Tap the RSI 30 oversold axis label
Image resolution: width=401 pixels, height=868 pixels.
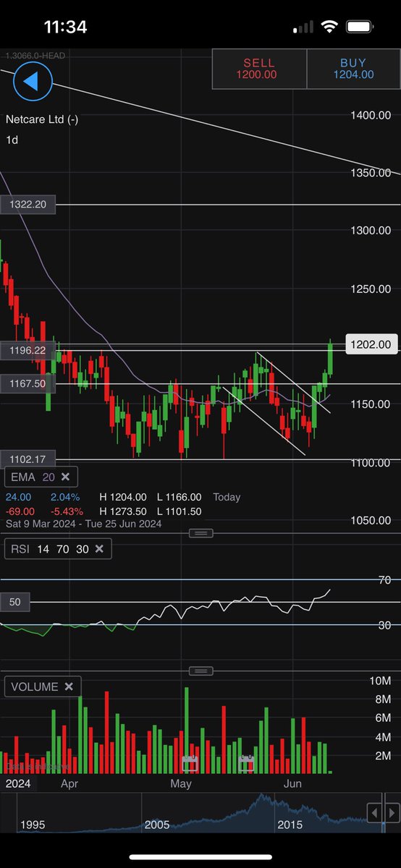pos(384,625)
